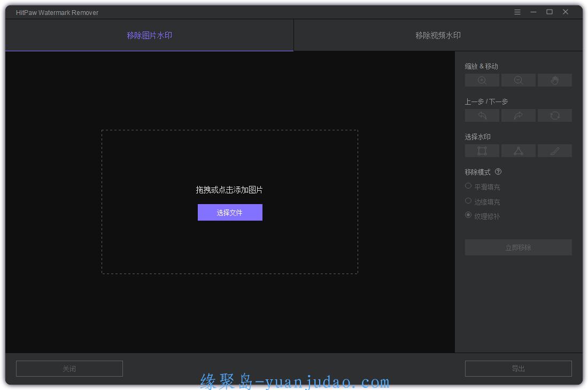Open the help icon next to 移除模式
Screen dimensions: 588x390
[498, 171]
